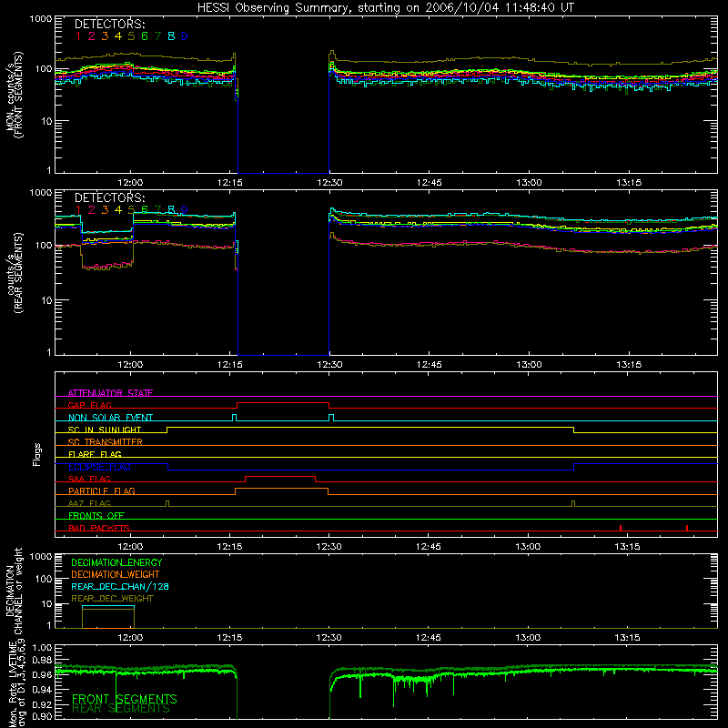Click magenta detector 2 in rear segments legend
Viewport: 728px width, 728px height.
point(92,210)
